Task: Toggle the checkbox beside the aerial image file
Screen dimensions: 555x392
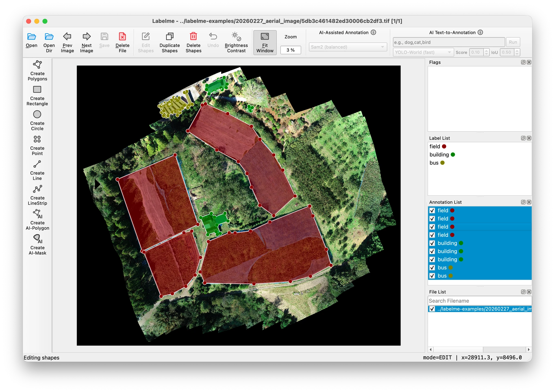Action: coord(432,309)
